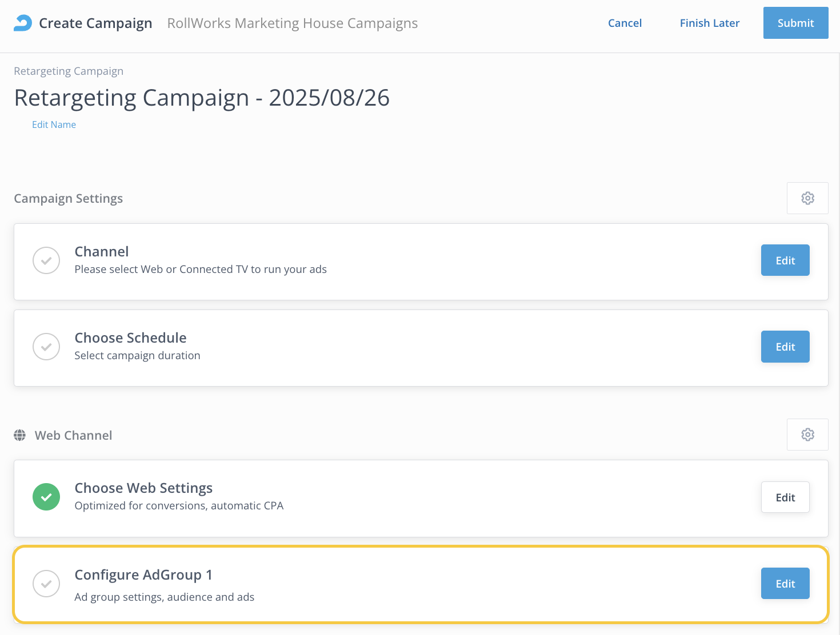Click Edit Name link

coord(54,124)
